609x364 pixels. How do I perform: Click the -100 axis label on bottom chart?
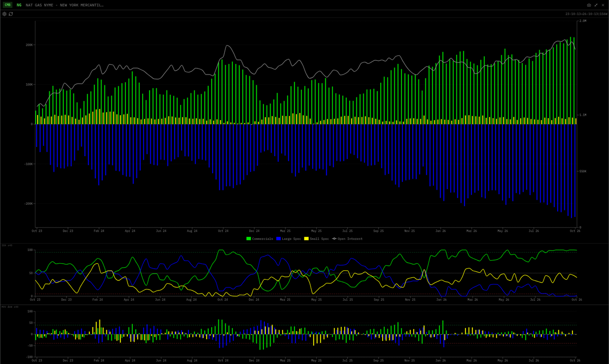pos(29,357)
